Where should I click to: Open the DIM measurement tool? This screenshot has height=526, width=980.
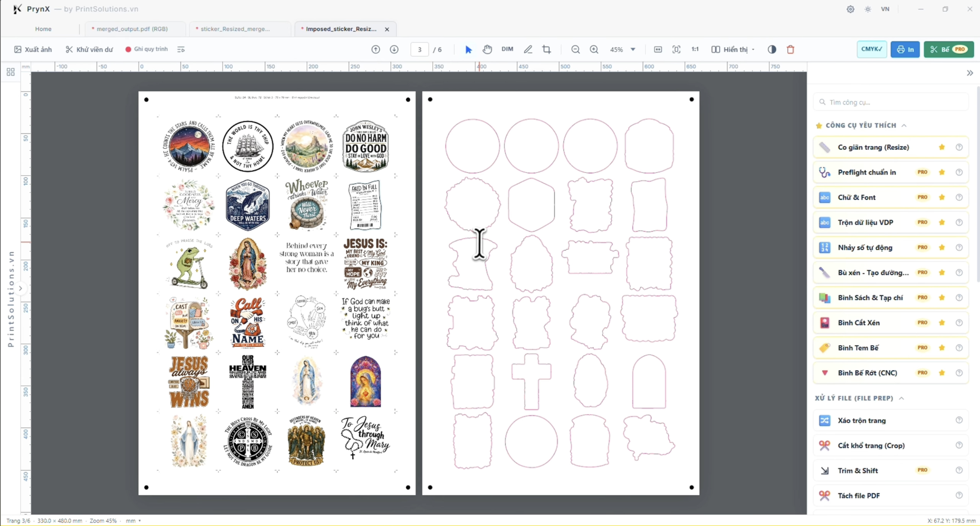(507, 49)
